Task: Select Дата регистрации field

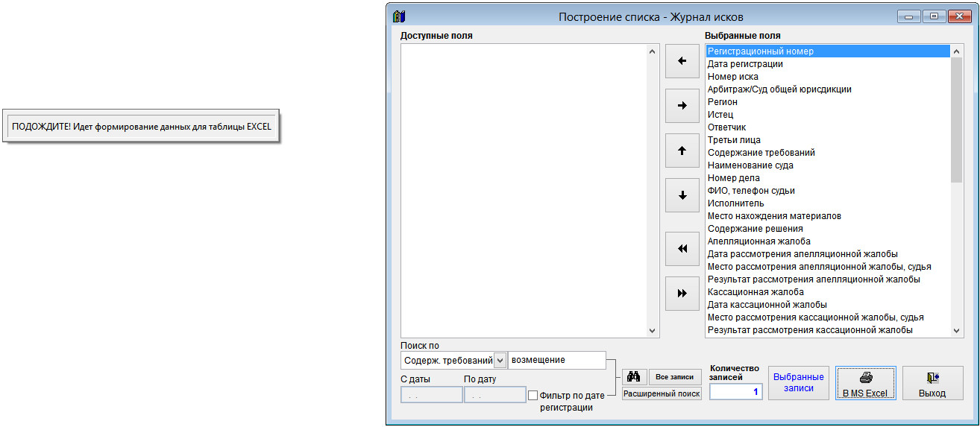Action: [828, 64]
